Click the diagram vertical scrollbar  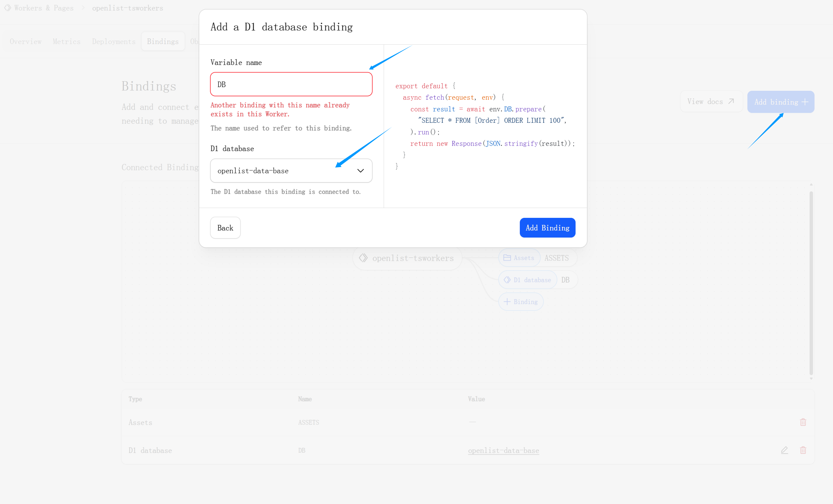pos(811,282)
